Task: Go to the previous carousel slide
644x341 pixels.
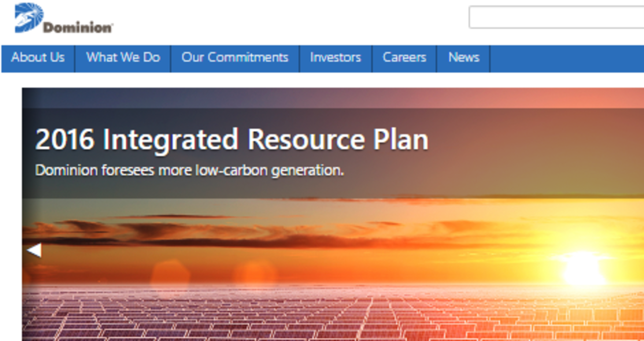Action: (x=34, y=251)
